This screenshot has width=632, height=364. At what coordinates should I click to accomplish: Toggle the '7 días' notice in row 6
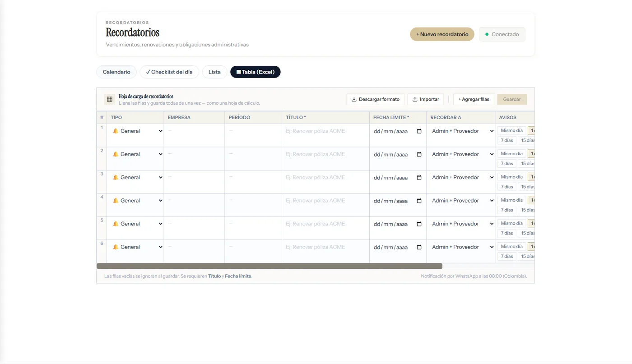[507, 257]
